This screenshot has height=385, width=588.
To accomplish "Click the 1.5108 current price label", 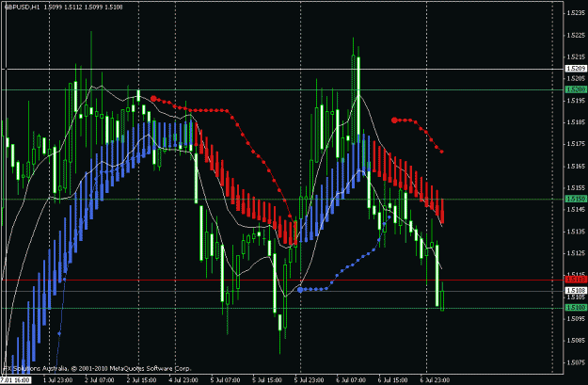I will click(576, 291).
